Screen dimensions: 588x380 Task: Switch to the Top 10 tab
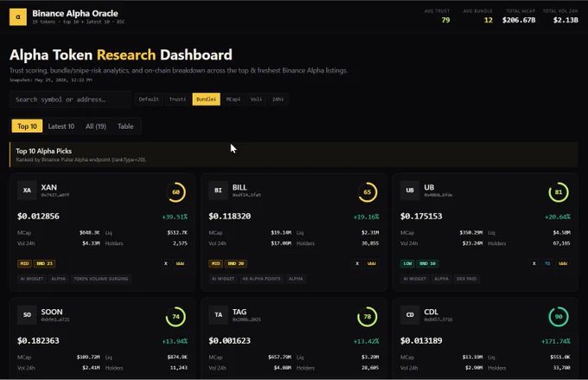27,126
